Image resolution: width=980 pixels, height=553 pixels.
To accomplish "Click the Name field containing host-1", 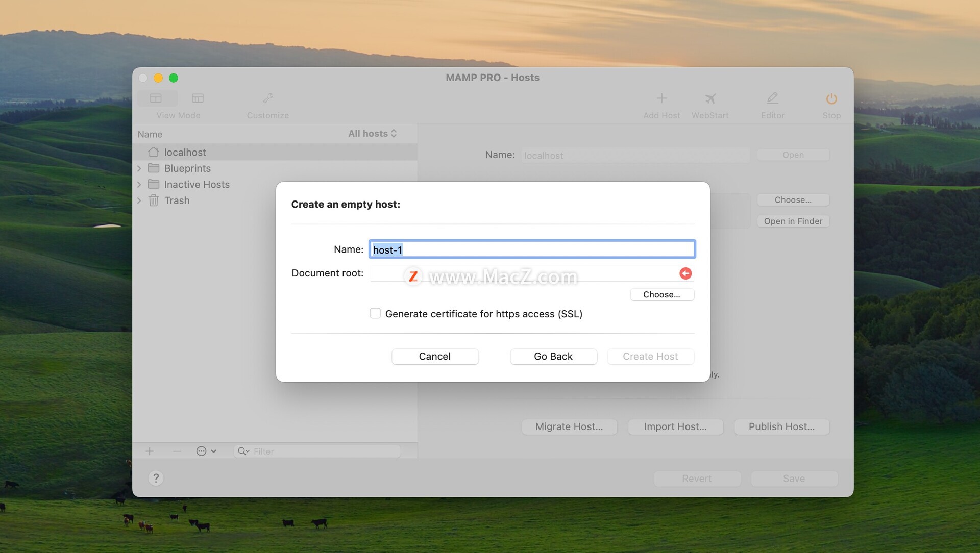I will click(x=532, y=249).
